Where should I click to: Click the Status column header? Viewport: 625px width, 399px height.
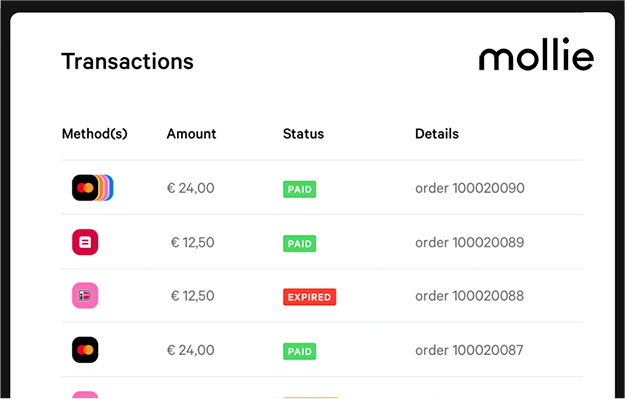(x=303, y=134)
